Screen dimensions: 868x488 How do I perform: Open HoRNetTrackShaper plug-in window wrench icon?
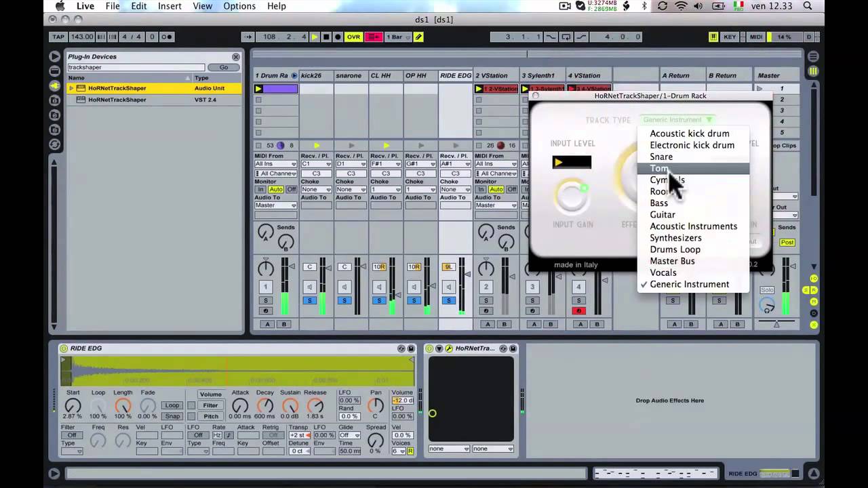(448, 348)
